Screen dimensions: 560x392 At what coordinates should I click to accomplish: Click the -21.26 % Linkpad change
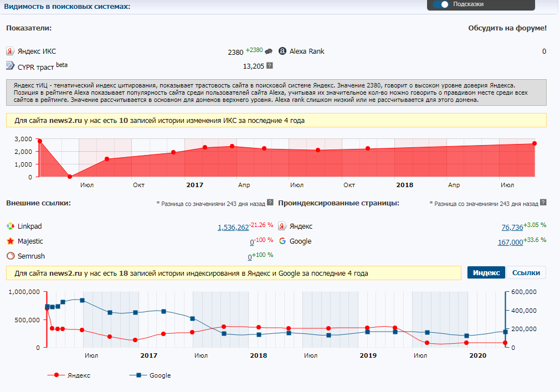pyautogui.click(x=261, y=225)
